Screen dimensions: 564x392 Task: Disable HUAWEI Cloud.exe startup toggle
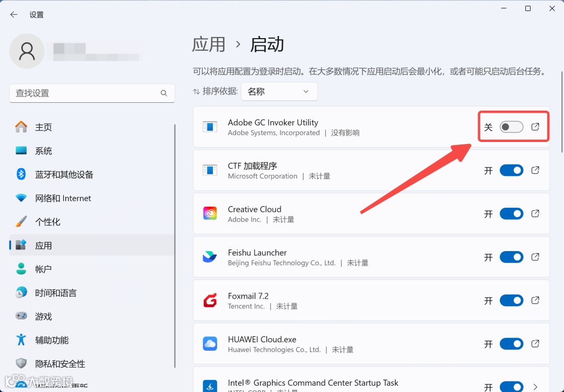(x=511, y=344)
